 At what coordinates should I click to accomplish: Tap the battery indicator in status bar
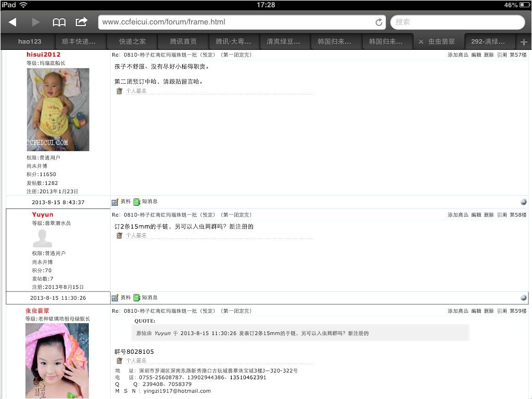(525, 5)
